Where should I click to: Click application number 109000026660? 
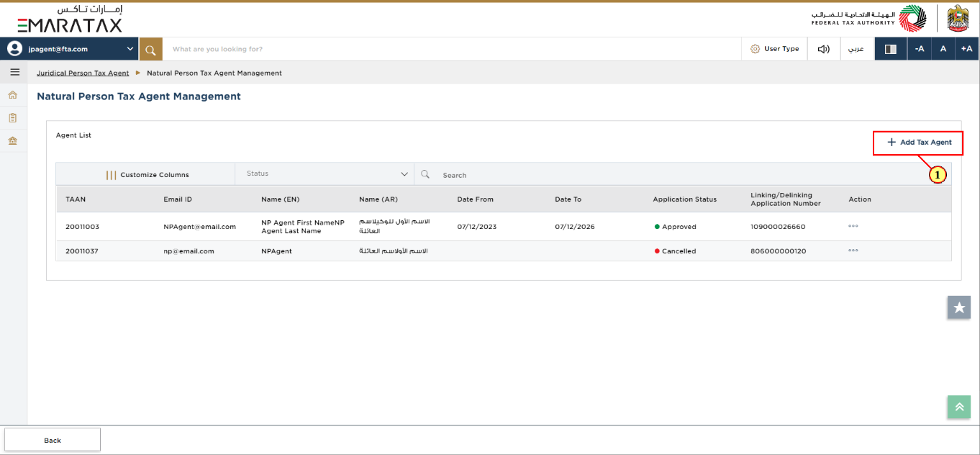click(x=778, y=227)
